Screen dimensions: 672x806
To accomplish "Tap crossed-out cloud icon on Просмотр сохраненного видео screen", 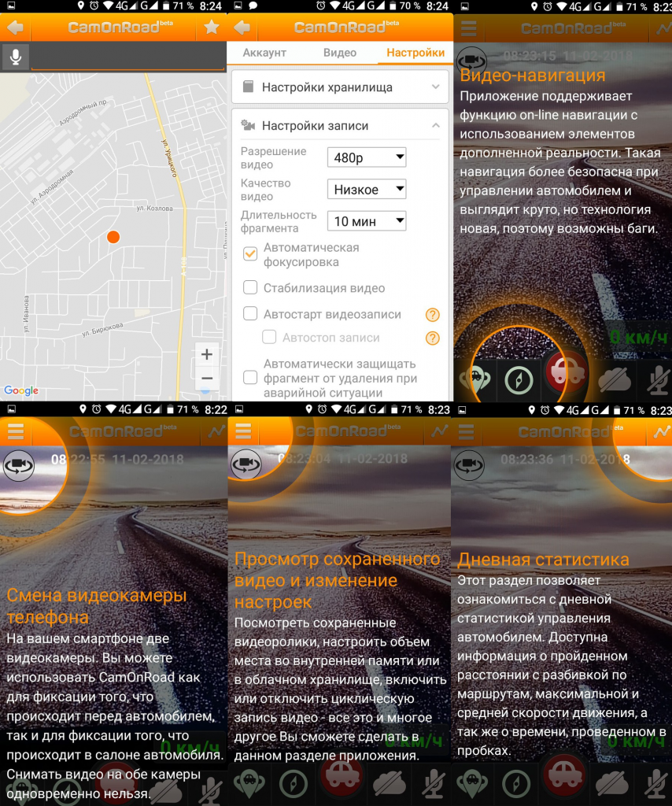I will point(390,783).
